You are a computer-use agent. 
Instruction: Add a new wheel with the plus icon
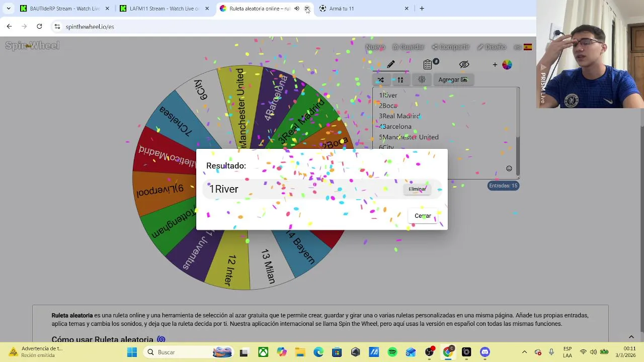point(495,64)
